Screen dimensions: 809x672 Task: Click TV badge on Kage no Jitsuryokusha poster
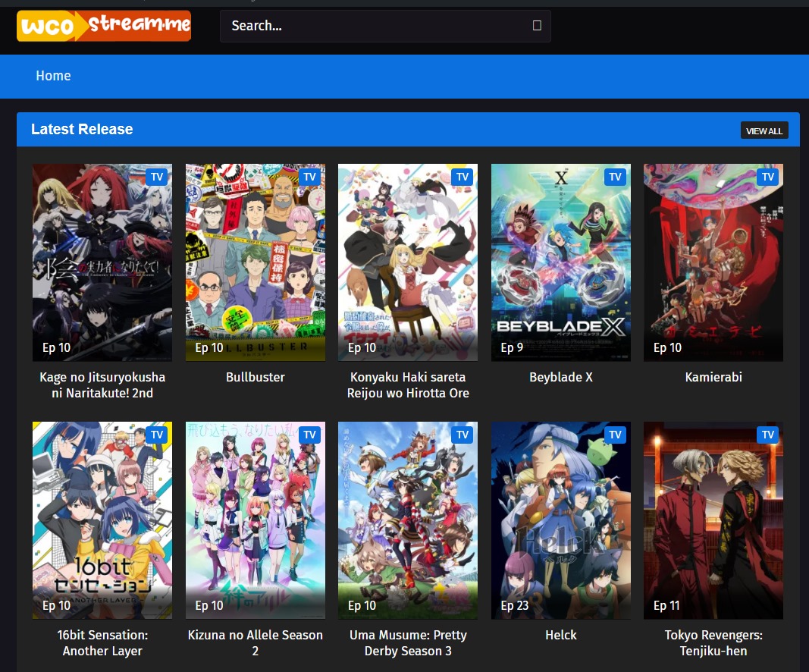[157, 177]
